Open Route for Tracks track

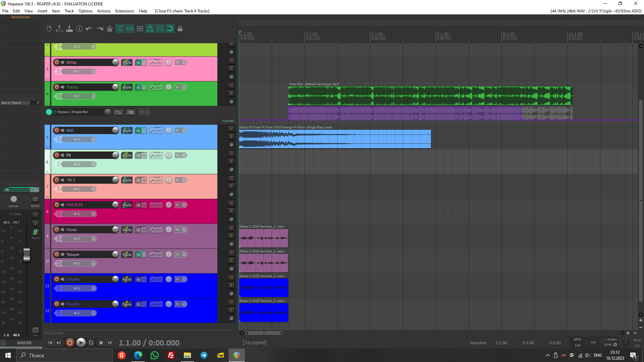tap(127, 87)
